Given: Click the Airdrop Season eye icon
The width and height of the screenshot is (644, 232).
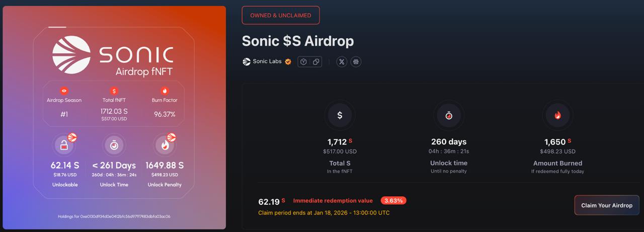Looking at the screenshot, I should 64,91.
